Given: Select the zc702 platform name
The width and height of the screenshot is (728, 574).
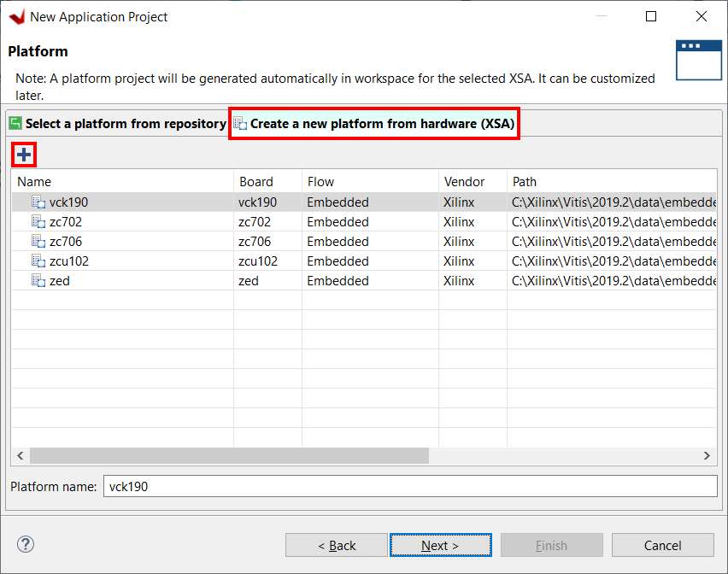Looking at the screenshot, I should coord(66,222).
